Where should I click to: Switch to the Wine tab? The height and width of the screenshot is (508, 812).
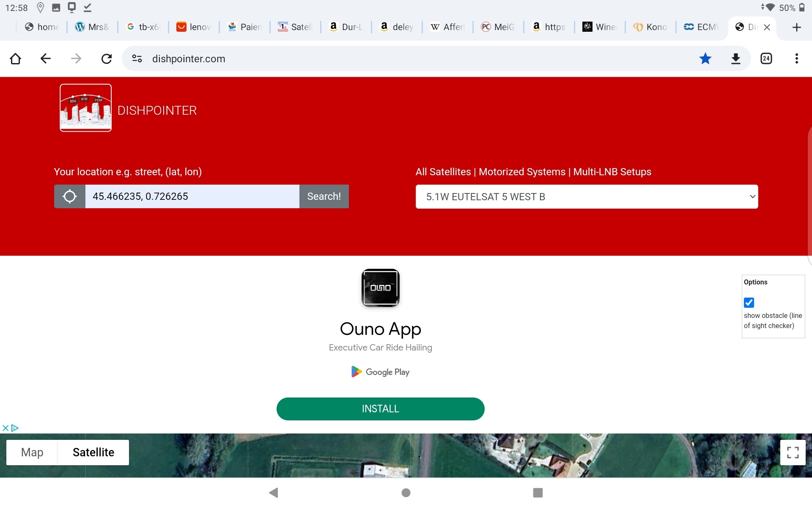click(600, 27)
